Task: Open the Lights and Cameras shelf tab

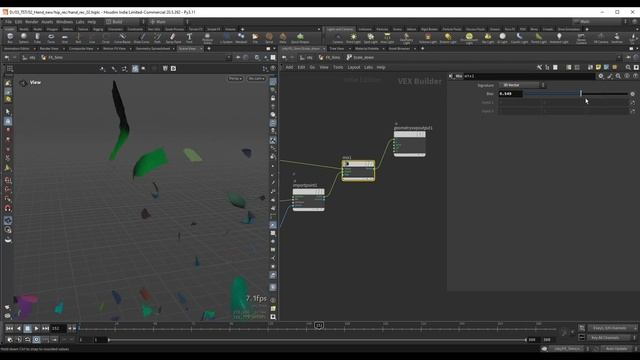Action: coord(340,29)
